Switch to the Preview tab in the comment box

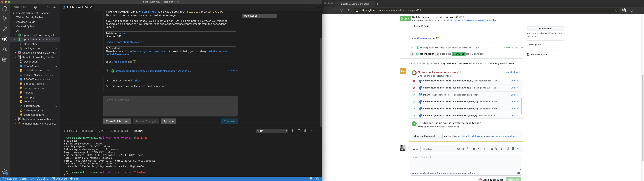click(427, 149)
